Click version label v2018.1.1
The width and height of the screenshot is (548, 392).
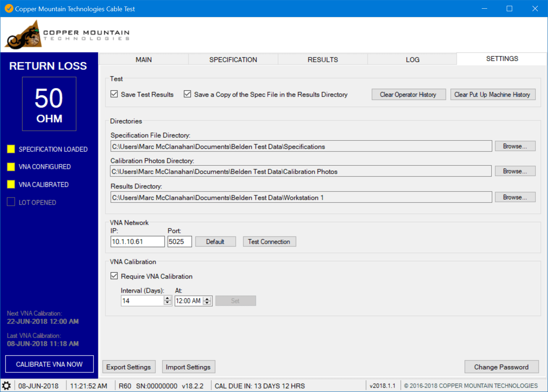click(x=383, y=386)
